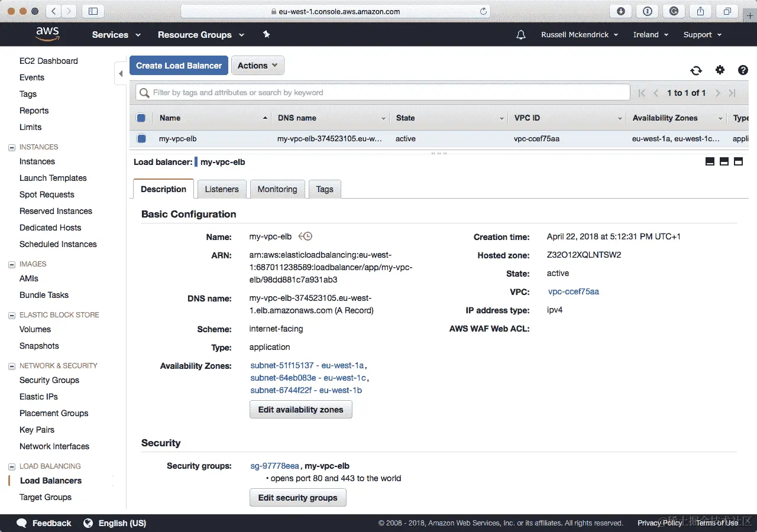Go to next page of results
The image size is (757, 532).
click(718, 93)
